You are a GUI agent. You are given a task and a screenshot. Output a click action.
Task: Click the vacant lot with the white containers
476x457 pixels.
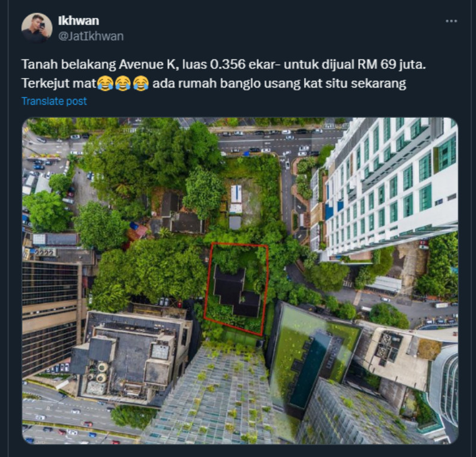246,202
